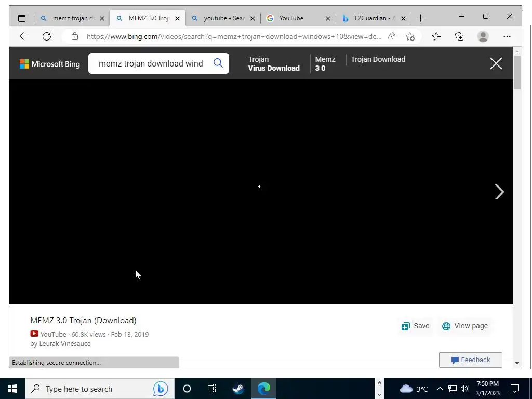Close the video detail view
532x399 pixels.
point(496,63)
